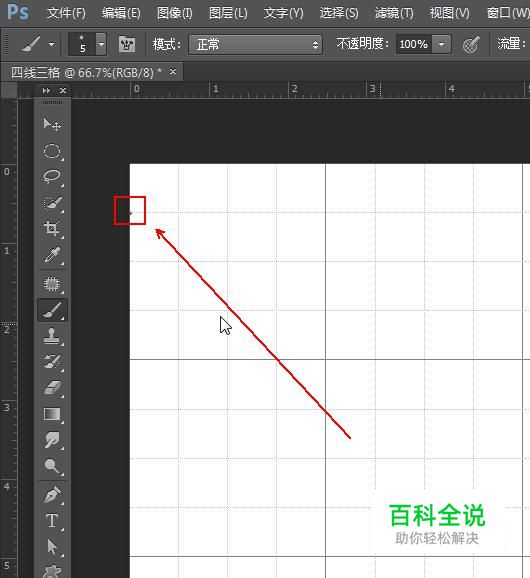Viewport: 530px width, 578px height.
Task: Close the toolbox panel
Action: click(x=63, y=90)
